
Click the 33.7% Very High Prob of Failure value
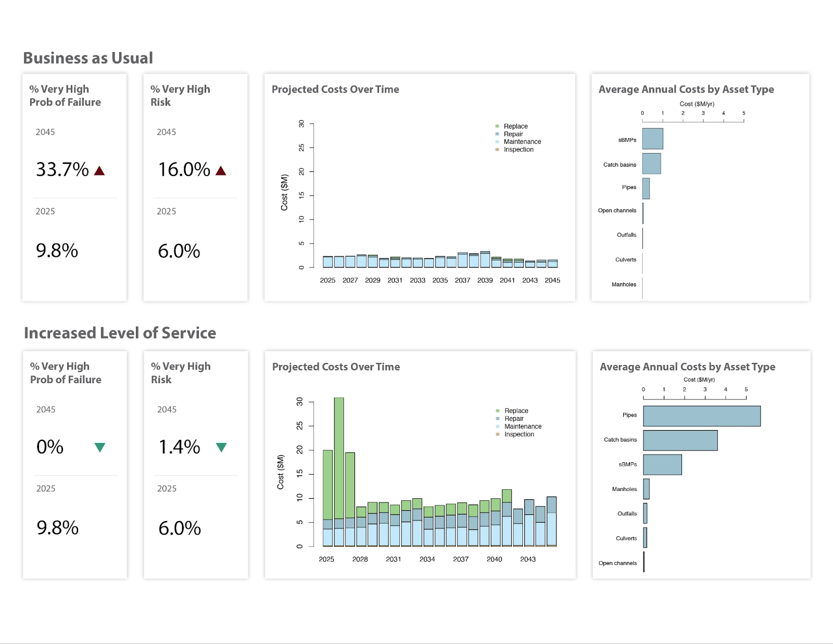coord(62,170)
